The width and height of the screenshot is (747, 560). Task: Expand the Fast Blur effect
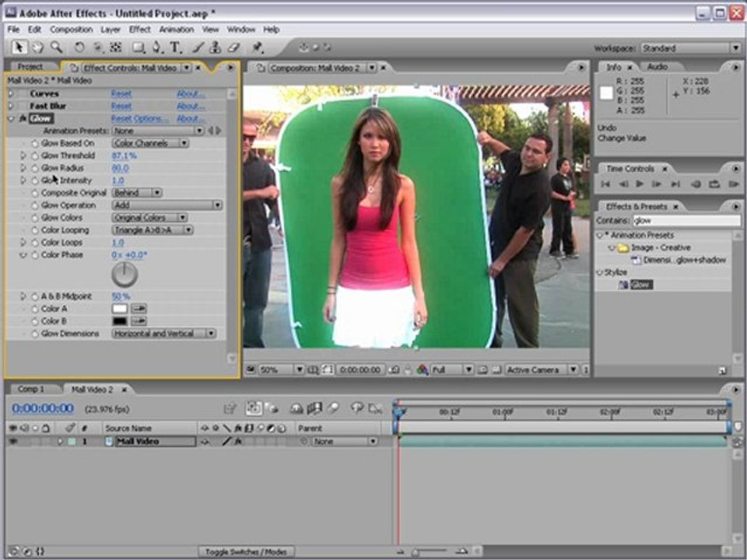point(11,106)
